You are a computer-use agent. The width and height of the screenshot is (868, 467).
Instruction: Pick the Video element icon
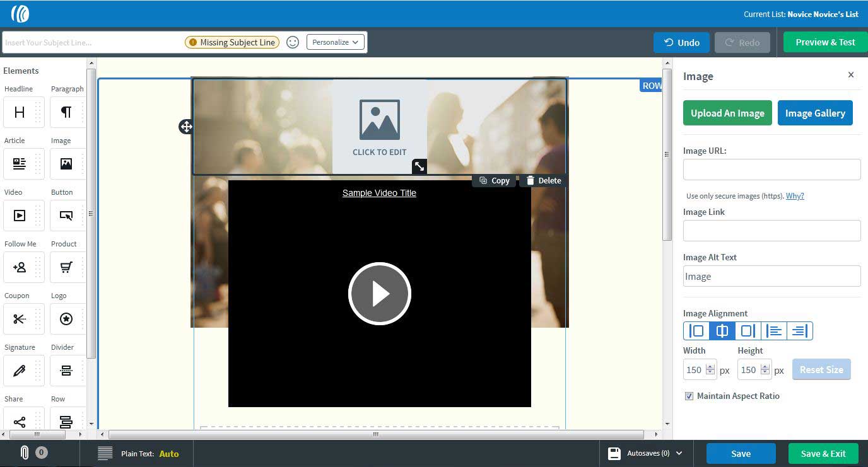click(20, 216)
